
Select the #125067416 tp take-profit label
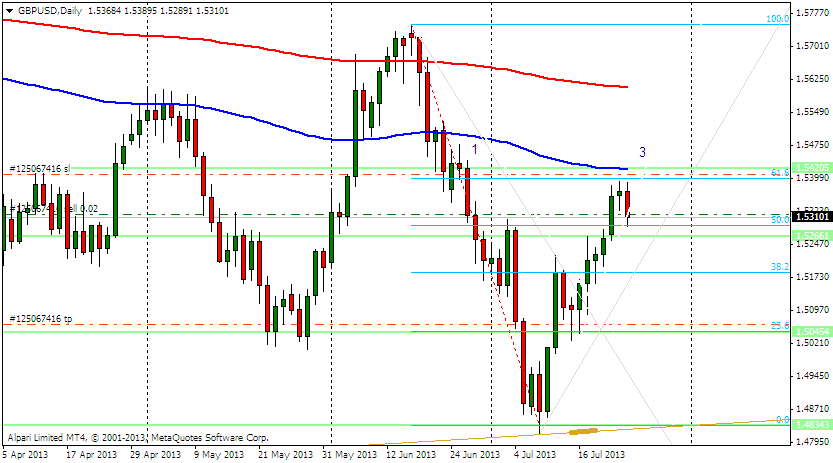pos(40,319)
